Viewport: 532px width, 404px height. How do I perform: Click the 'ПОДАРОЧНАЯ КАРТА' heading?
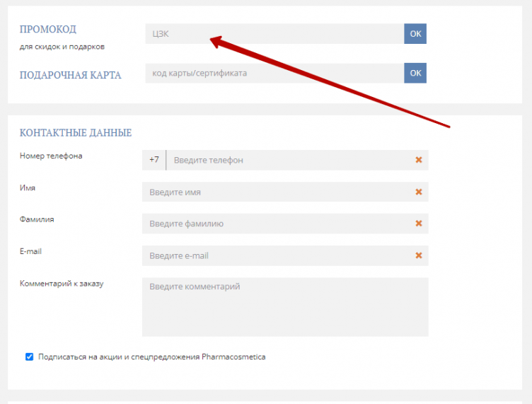click(70, 75)
